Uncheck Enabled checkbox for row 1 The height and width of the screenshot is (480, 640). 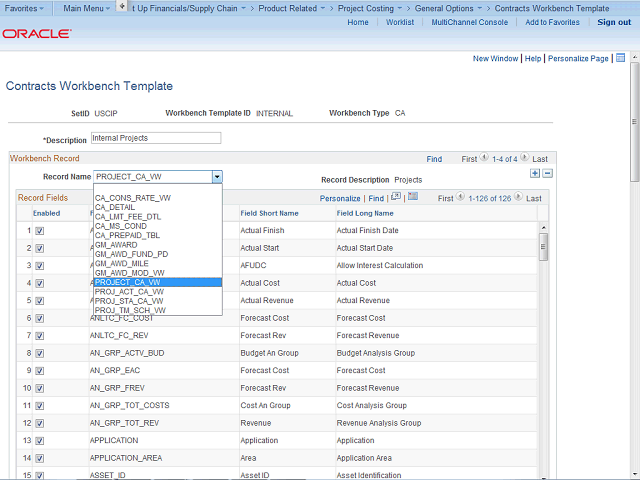(x=40, y=231)
